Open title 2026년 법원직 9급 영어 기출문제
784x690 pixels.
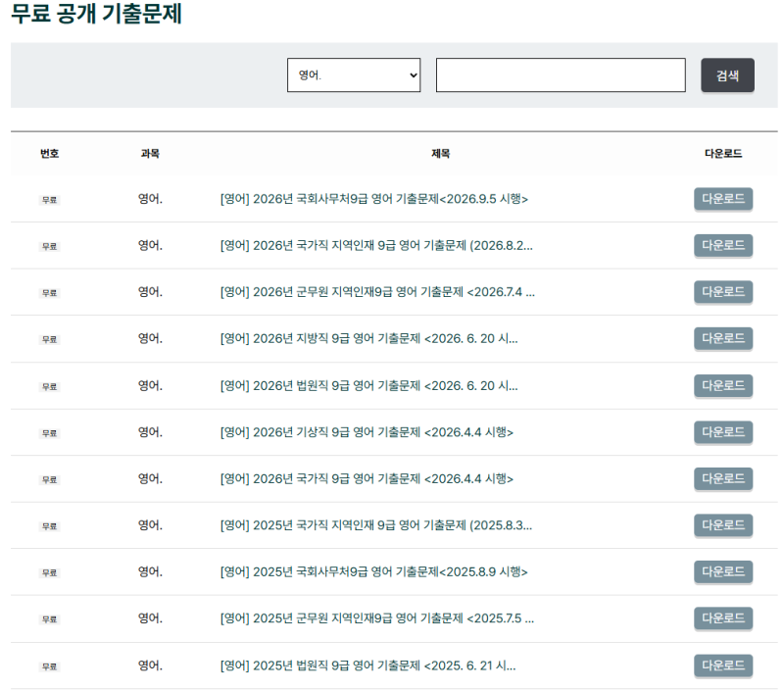pos(369,385)
